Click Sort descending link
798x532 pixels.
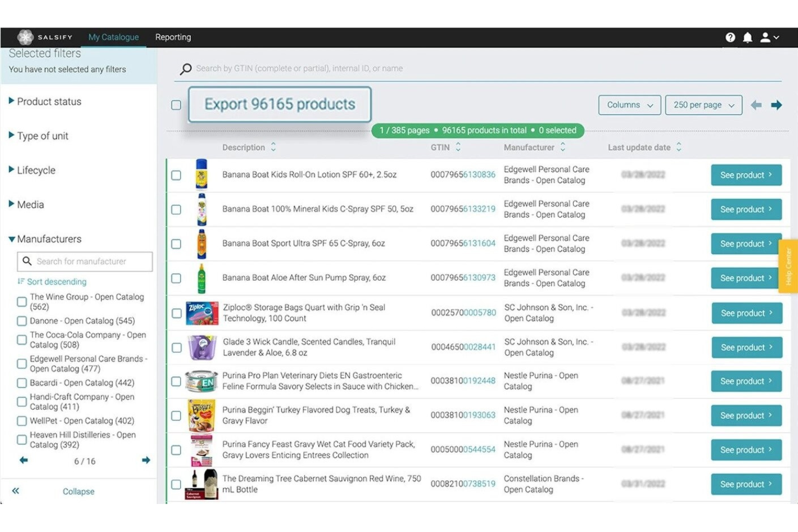click(52, 282)
